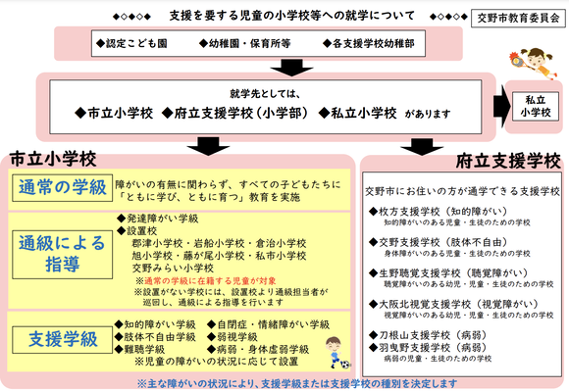Click ◆生野聴覚支援学校(聴覚障がい)

448,273
